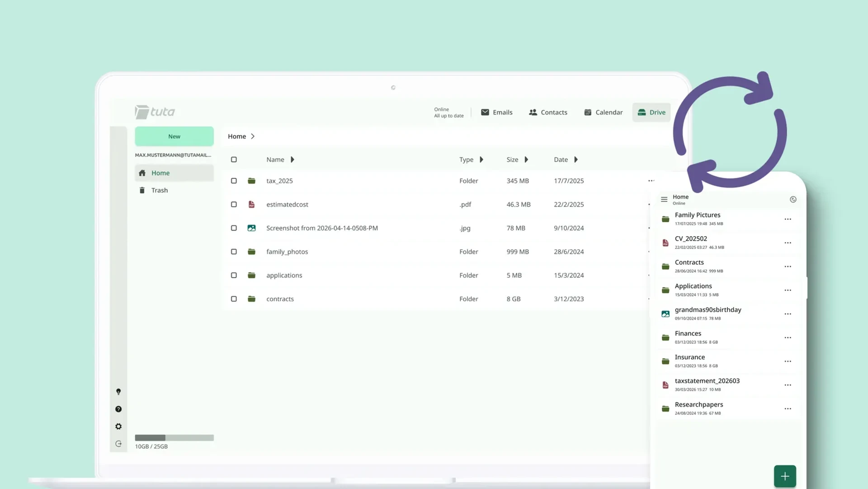This screenshot has width=868, height=489.
Task: Tick the contracts folder checkbox
Action: click(234, 299)
